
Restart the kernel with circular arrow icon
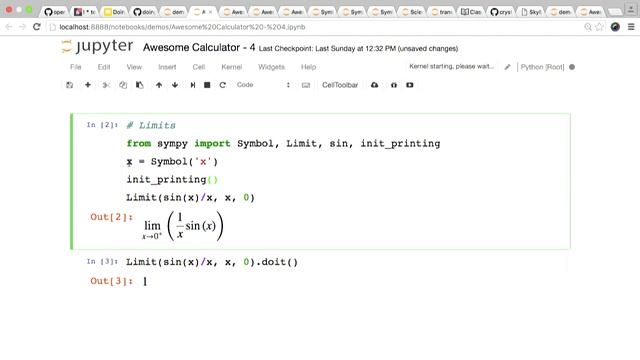pos(222,85)
